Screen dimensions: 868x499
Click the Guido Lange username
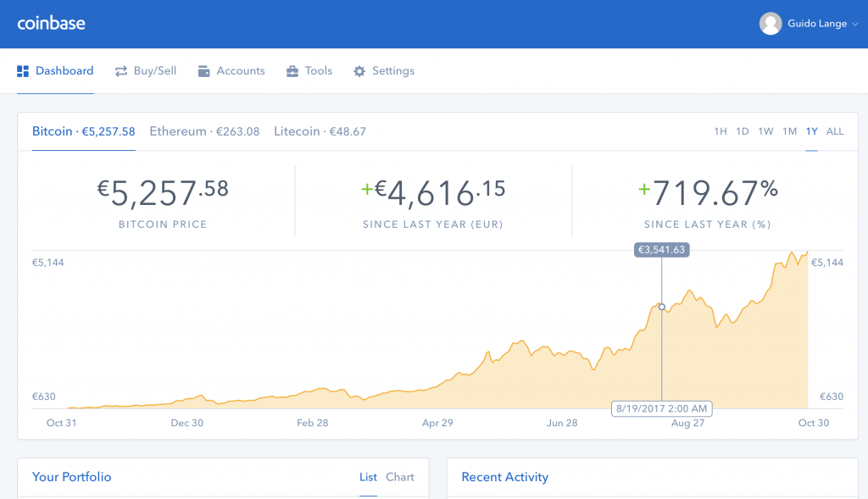(x=817, y=23)
